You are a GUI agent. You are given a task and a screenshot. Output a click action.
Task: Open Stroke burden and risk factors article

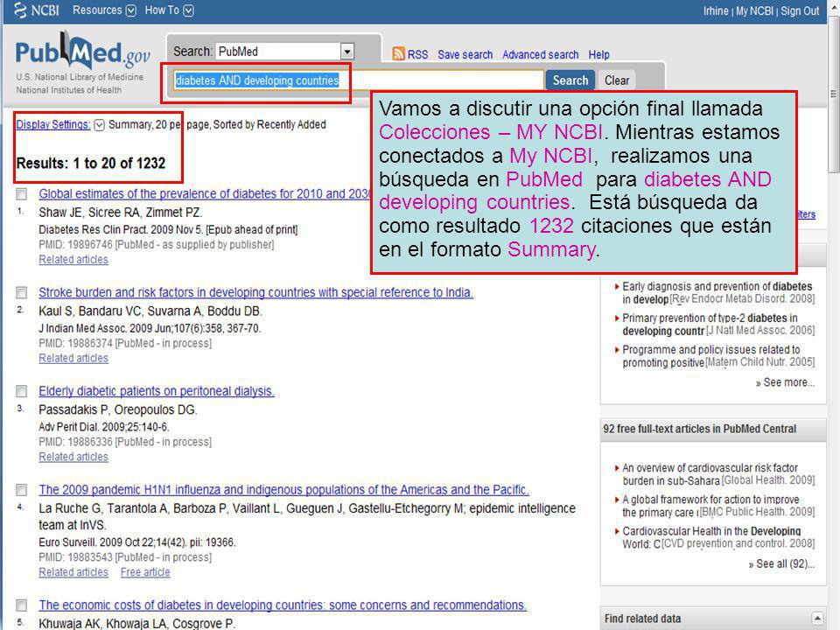(x=255, y=292)
